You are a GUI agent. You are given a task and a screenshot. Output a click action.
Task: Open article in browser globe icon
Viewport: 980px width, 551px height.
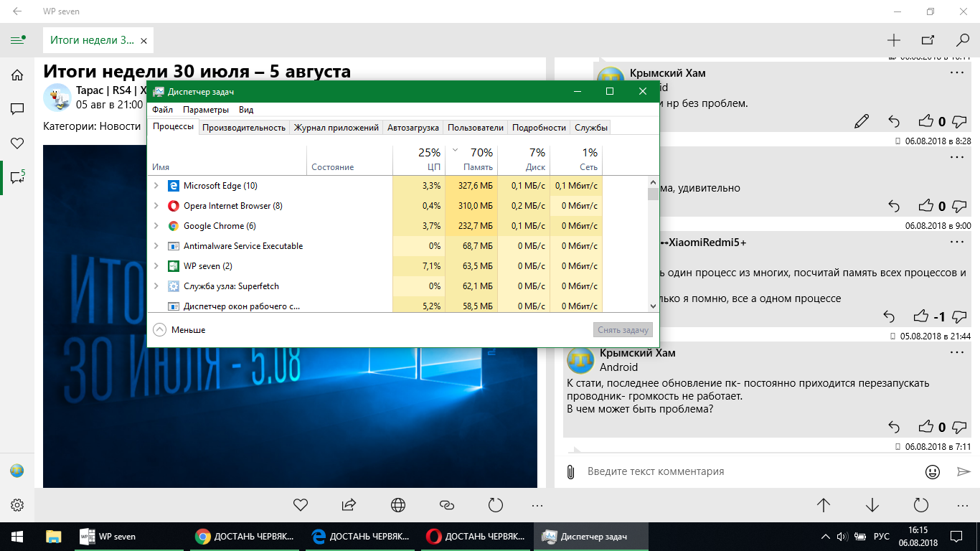(398, 505)
